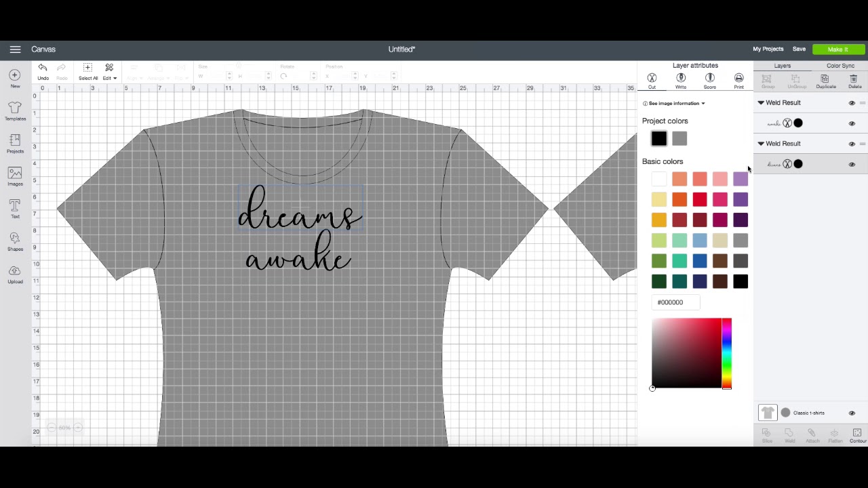The image size is (868, 488).
Task: Click the UnGroup layers icon
Action: pyautogui.click(x=797, y=81)
